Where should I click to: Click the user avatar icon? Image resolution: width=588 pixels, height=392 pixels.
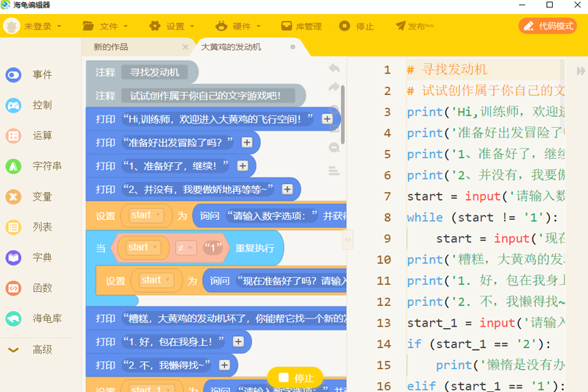click(12, 26)
